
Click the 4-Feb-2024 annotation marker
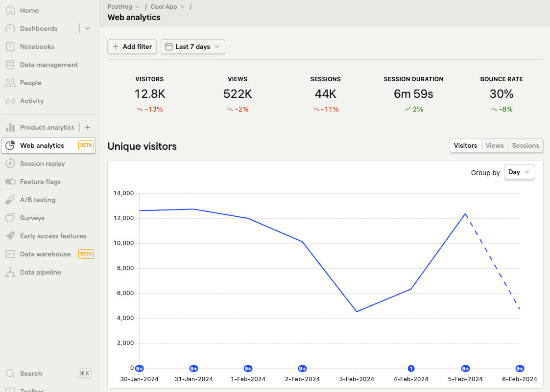411,369
